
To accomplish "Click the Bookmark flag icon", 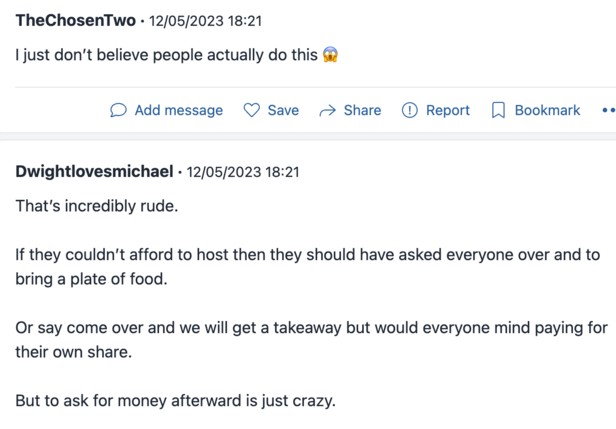I will (x=498, y=111).
